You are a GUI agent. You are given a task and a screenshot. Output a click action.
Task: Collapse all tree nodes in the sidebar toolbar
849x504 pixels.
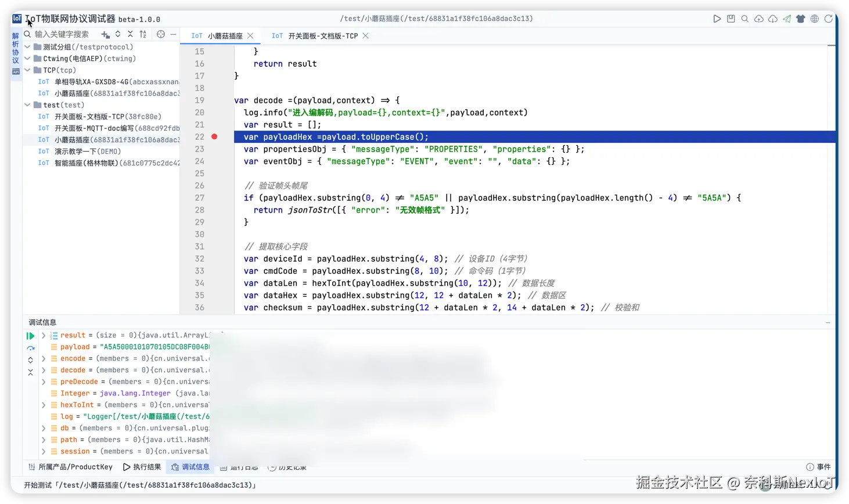pos(130,34)
